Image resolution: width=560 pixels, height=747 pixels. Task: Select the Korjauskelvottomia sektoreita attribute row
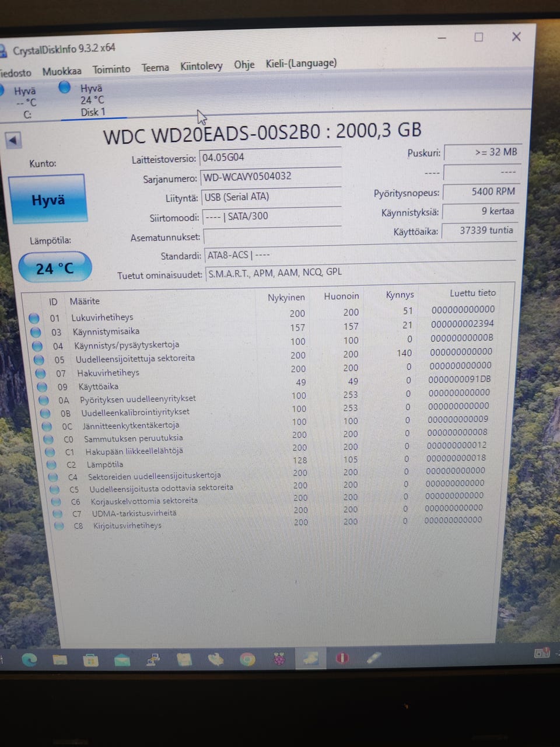pyautogui.click(x=273, y=498)
